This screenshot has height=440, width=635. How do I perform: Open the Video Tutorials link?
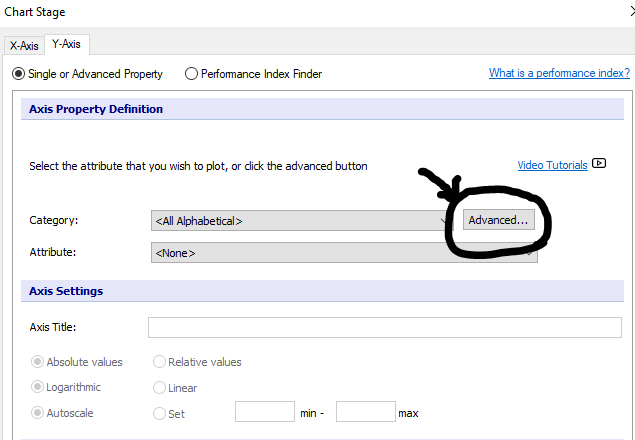[x=552, y=165]
